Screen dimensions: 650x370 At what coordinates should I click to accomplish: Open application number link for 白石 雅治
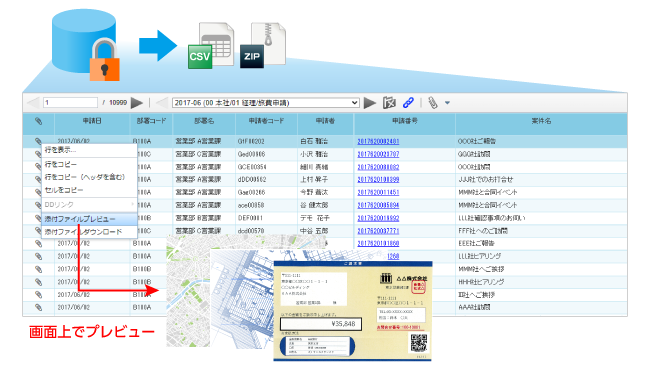[x=378, y=142]
